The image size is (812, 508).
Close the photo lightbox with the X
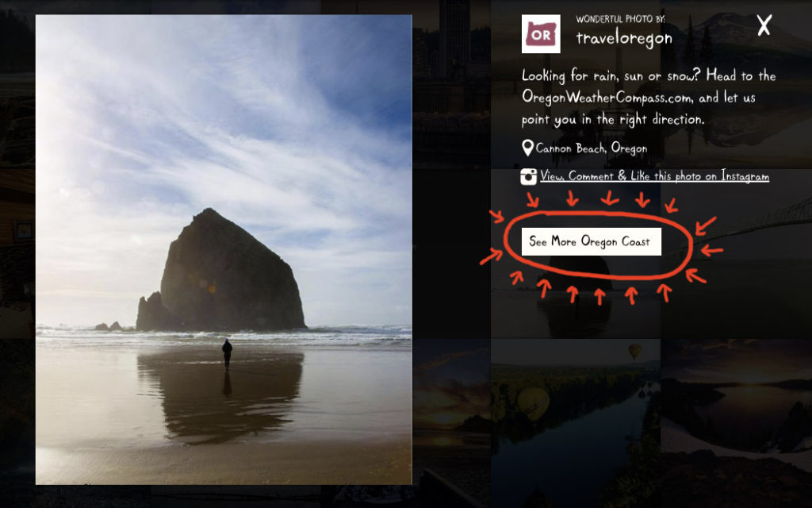764,25
